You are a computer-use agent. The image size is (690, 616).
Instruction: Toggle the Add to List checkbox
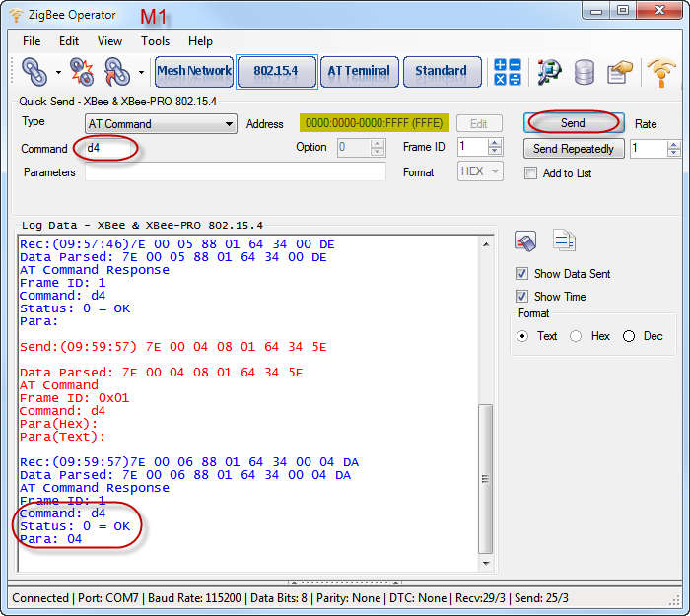[x=530, y=173]
